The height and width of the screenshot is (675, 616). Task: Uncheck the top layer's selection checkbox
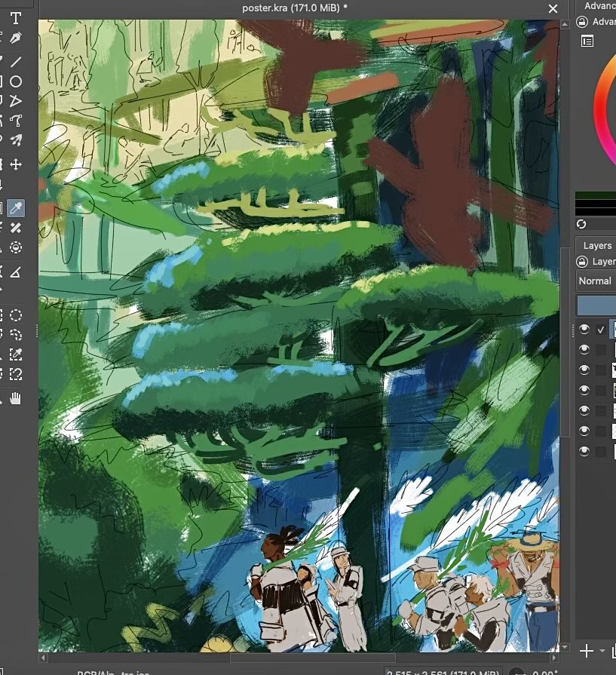[601, 330]
